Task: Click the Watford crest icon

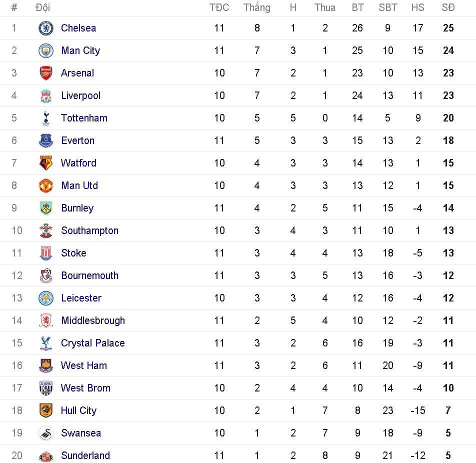Action: click(x=46, y=163)
